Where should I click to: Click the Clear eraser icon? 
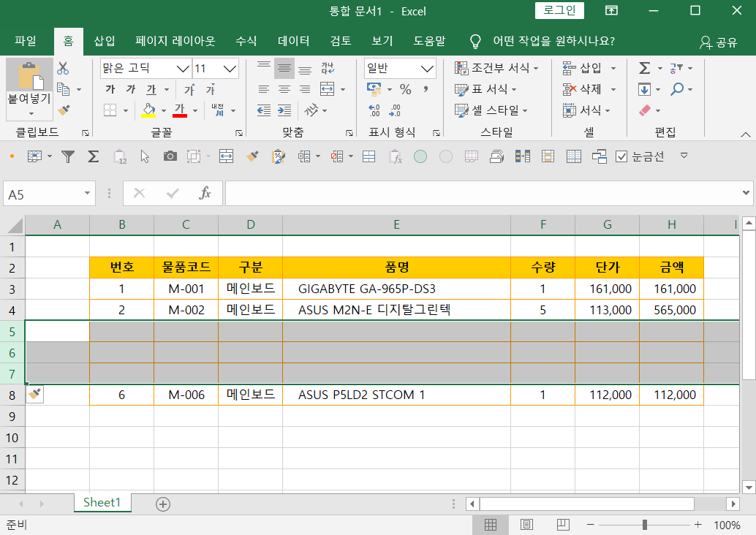click(x=645, y=110)
